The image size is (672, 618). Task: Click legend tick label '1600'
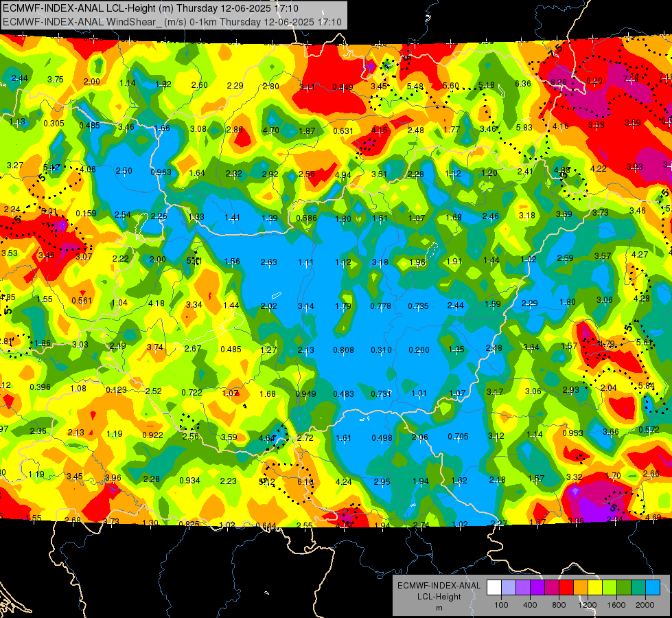pyautogui.click(x=616, y=605)
